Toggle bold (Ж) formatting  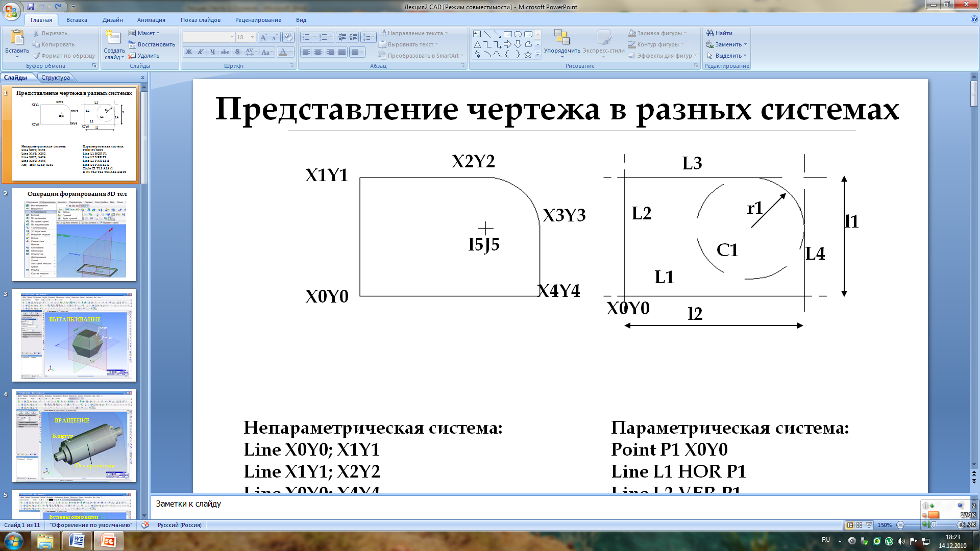189,52
